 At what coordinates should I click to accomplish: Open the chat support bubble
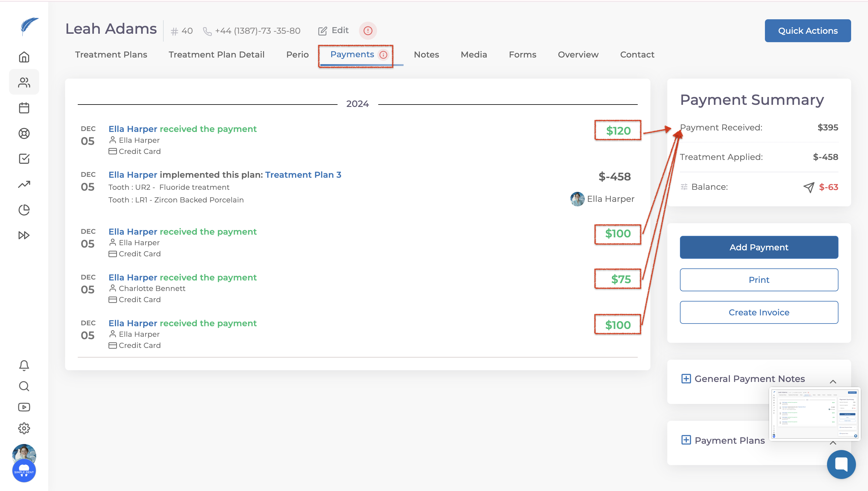pos(841,464)
